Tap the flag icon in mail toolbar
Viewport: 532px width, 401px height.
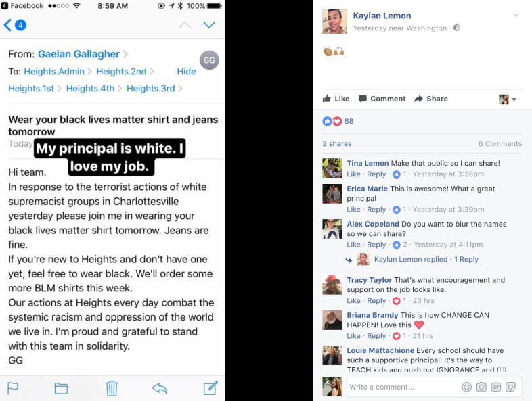(13, 388)
